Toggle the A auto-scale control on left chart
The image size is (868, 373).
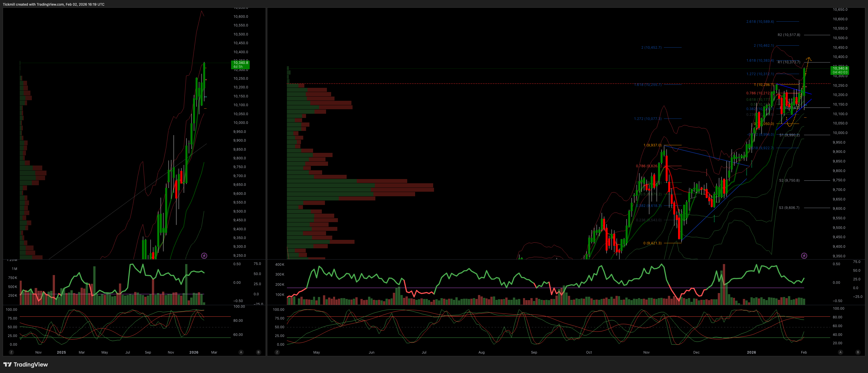pos(241,352)
